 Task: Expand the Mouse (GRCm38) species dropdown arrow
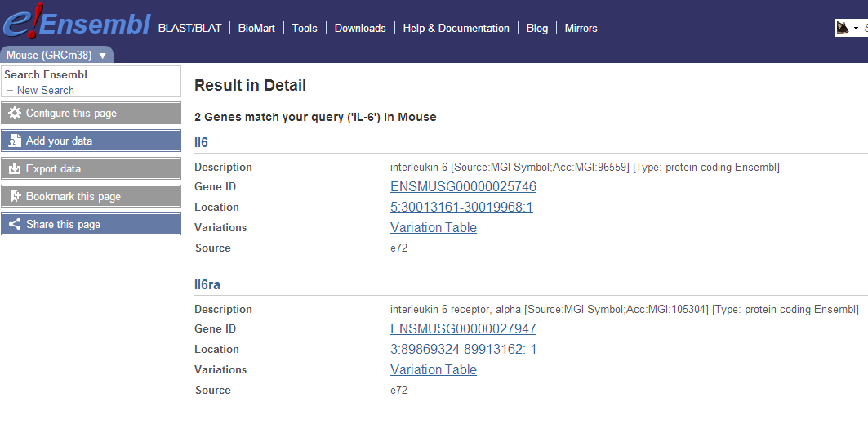(x=102, y=56)
